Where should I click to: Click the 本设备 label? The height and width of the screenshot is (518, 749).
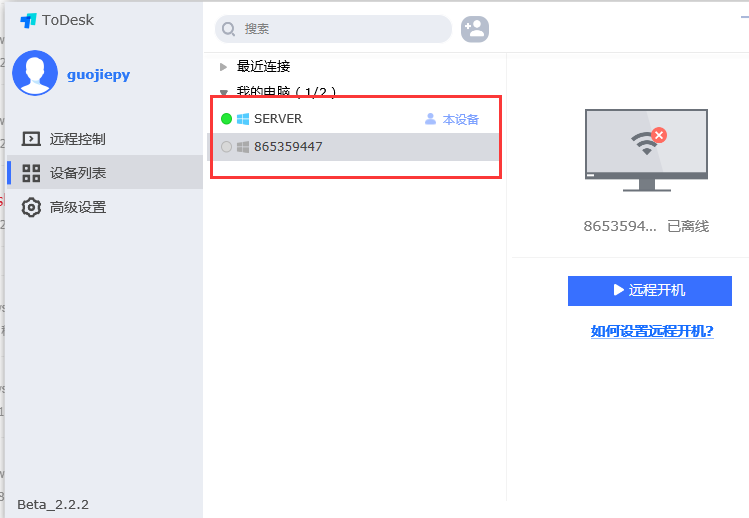pos(460,119)
